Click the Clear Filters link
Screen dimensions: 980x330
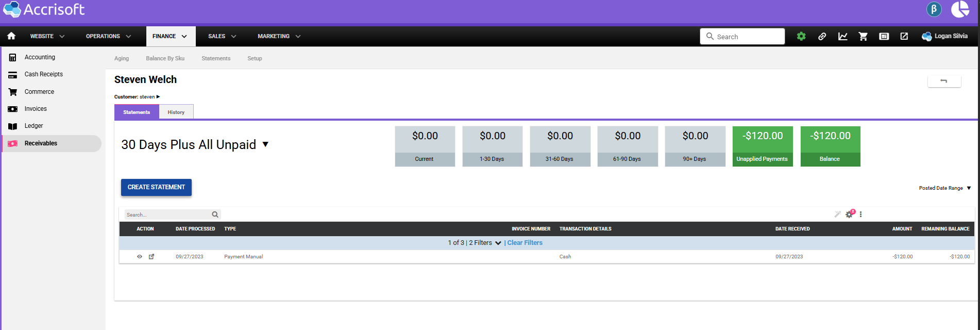point(525,243)
